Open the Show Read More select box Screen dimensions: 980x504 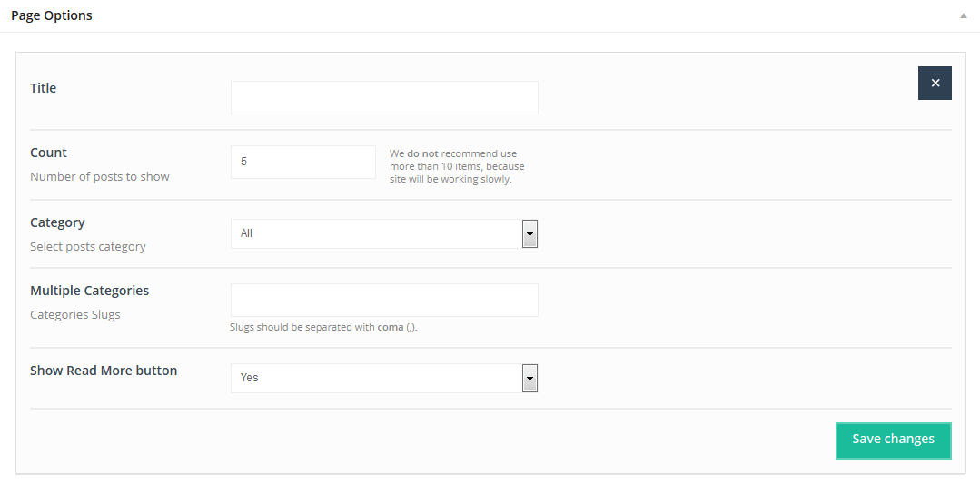[x=376, y=378]
